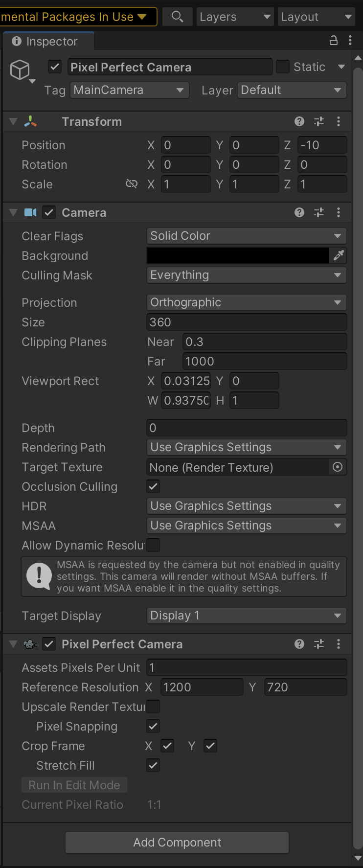The height and width of the screenshot is (868, 363).
Task: Toggle constrained scale proportions link icon
Action: point(131,184)
